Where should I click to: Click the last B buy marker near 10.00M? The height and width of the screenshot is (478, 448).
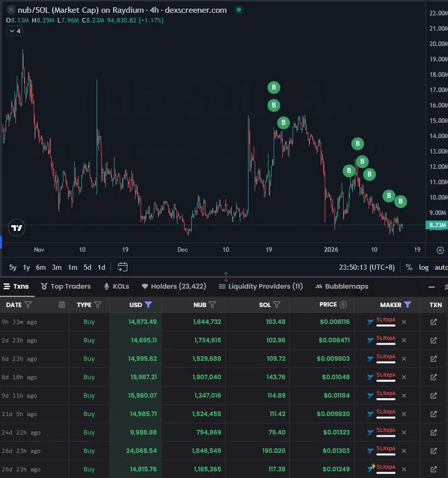[401, 202]
